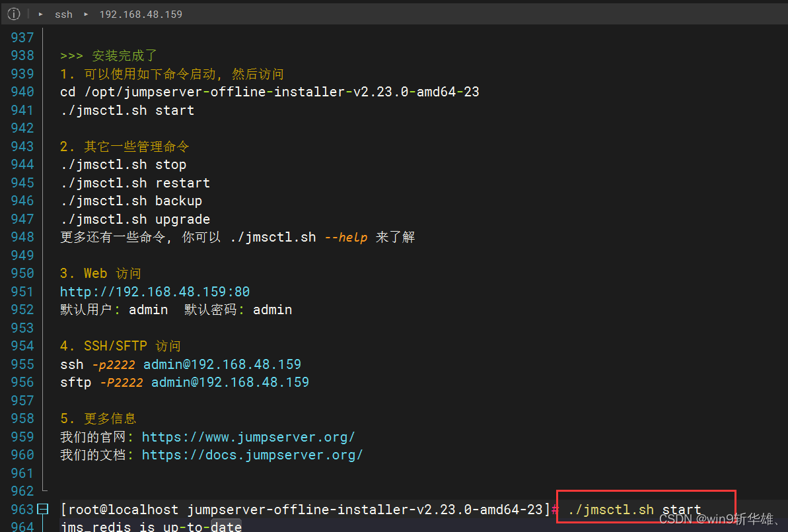Click the heading '3. Web 访问'
Viewport: 788px width, 532px height.
[100, 274]
